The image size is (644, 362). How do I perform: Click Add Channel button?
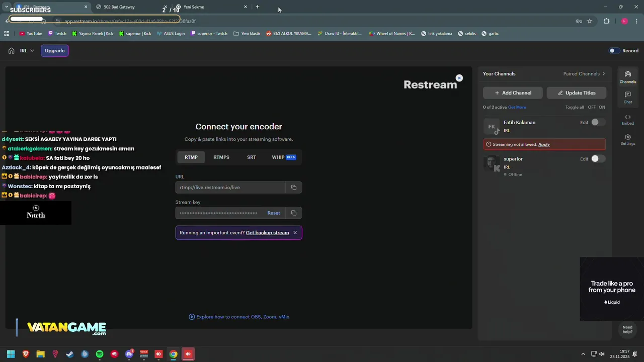tap(513, 93)
